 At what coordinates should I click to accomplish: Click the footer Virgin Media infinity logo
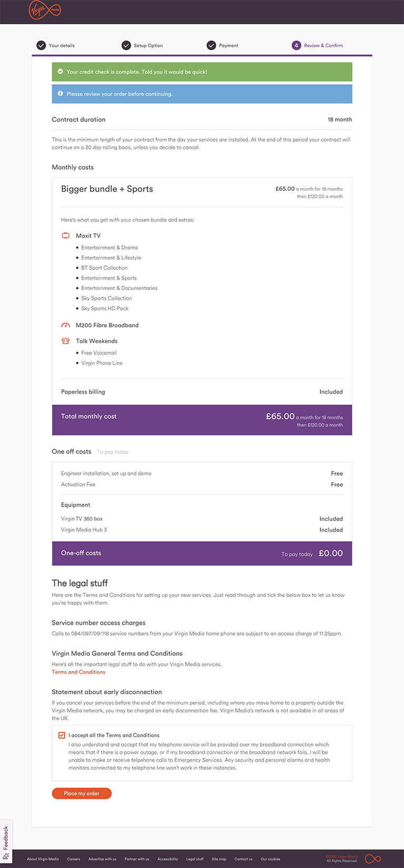click(x=373, y=859)
